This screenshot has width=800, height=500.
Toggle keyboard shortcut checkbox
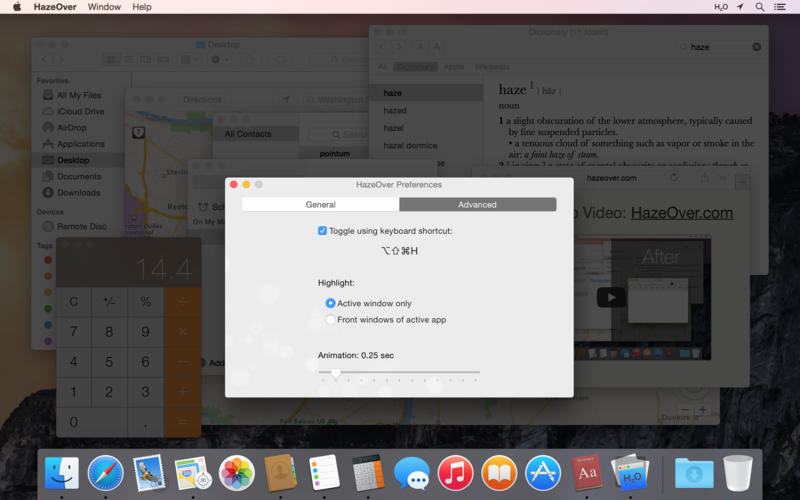[322, 231]
